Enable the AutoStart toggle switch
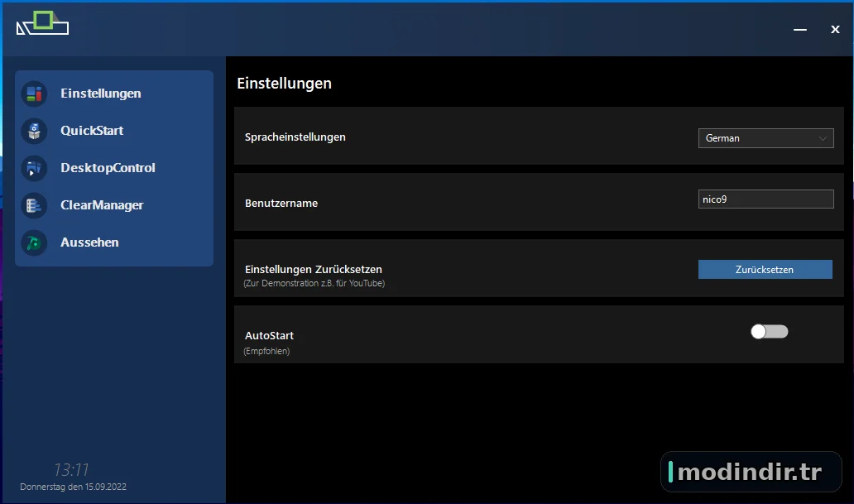Screen dimensions: 854x504 [769, 331]
